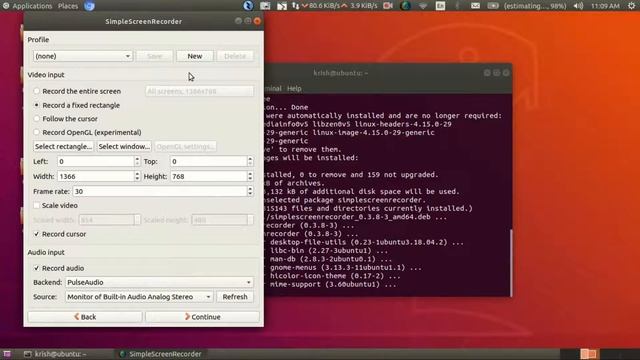640x360 pixels.
Task: Open the Wi-Fi network indicator
Action: (x=423, y=6)
